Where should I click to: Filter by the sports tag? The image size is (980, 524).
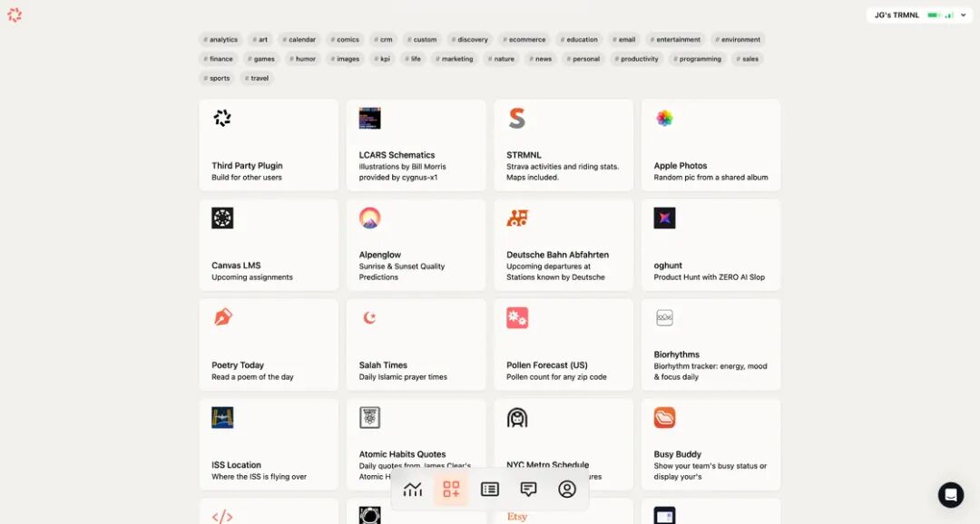pyautogui.click(x=217, y=78)
